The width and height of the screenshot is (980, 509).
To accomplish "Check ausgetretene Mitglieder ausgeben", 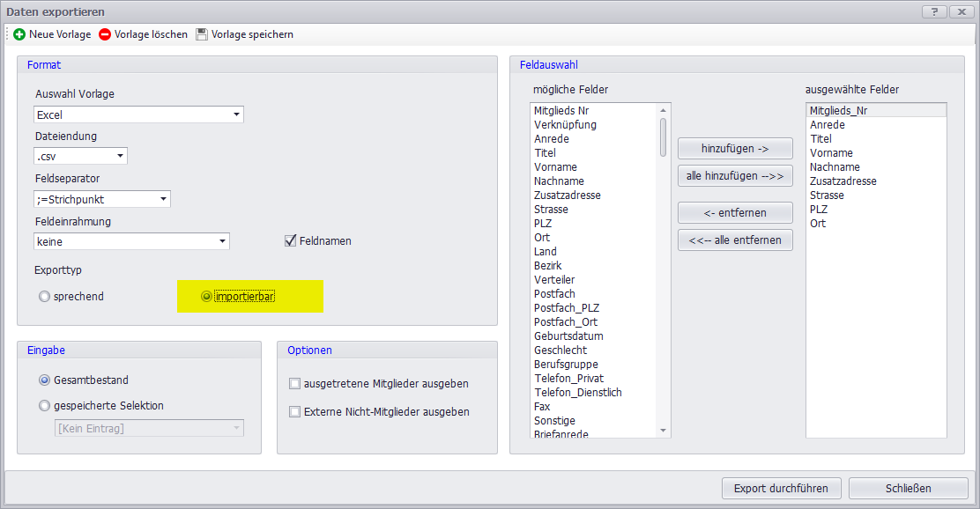I will pyautogui.click(x=295, y=384).
